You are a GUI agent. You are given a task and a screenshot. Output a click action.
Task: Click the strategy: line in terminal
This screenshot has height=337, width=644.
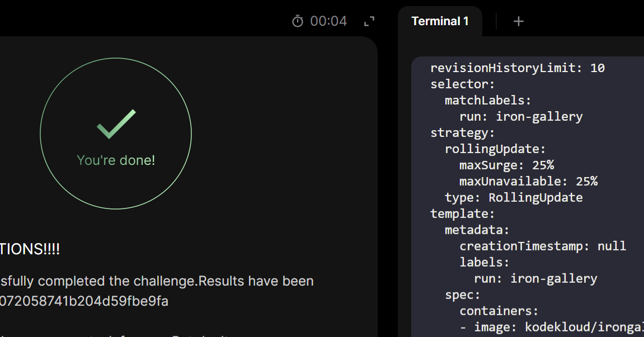pos(463,133)
